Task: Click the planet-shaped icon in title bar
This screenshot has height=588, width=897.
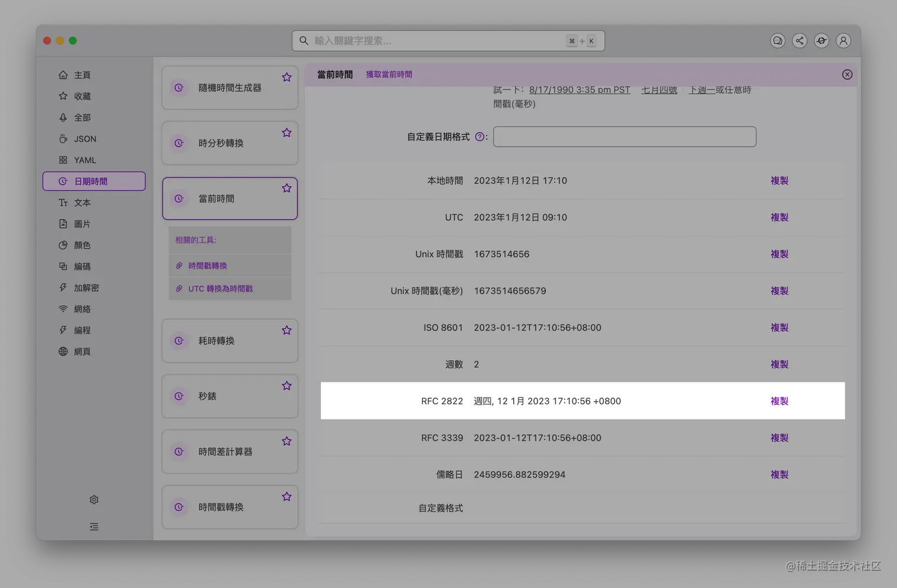Action: pyautogui.click(x=821, y=40)
